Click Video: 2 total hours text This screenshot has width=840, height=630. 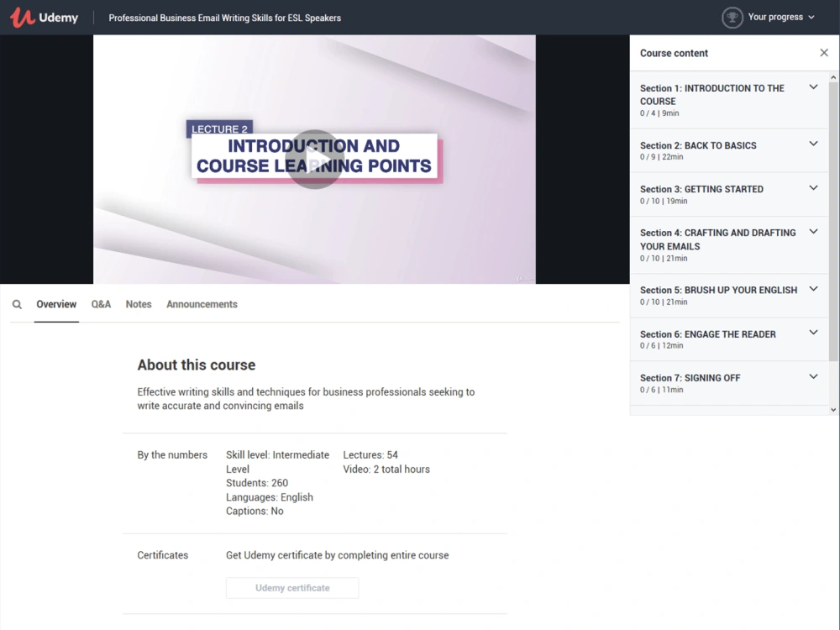coord(386,470)
